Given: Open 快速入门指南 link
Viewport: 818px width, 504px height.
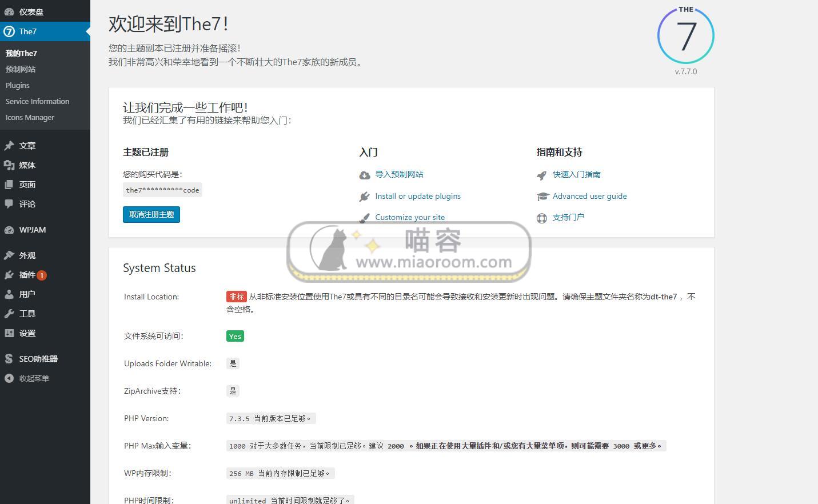Looking at the screenshot, I should coord(576,174).
